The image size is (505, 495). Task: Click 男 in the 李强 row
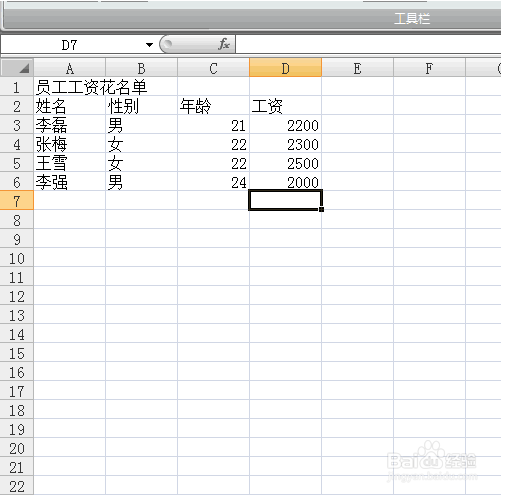tap(142, 182)
